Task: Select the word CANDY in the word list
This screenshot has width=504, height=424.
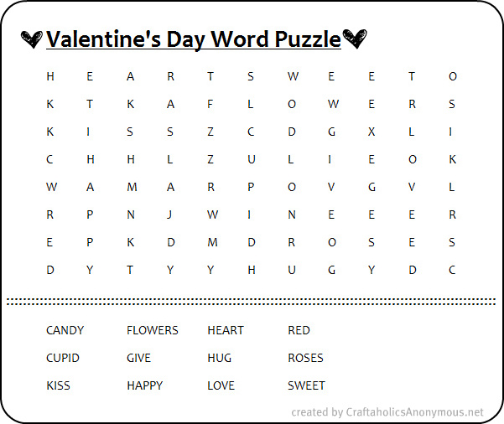Action: click(65, 330)
